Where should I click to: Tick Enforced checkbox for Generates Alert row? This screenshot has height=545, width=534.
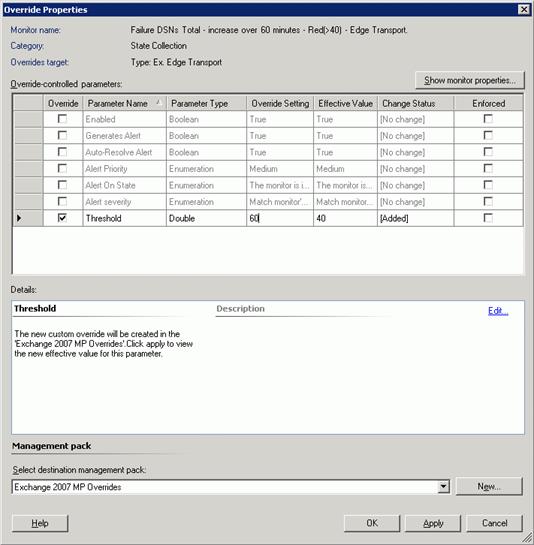click(x=488, y=135)
